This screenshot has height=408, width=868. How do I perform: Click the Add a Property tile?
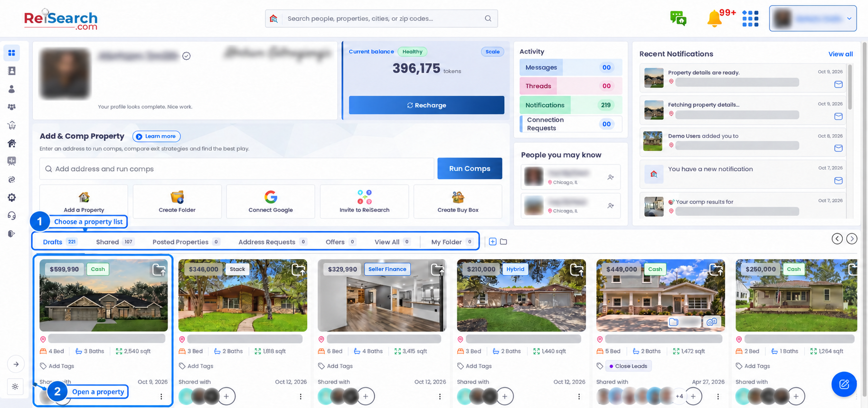[x=84, y=201]
